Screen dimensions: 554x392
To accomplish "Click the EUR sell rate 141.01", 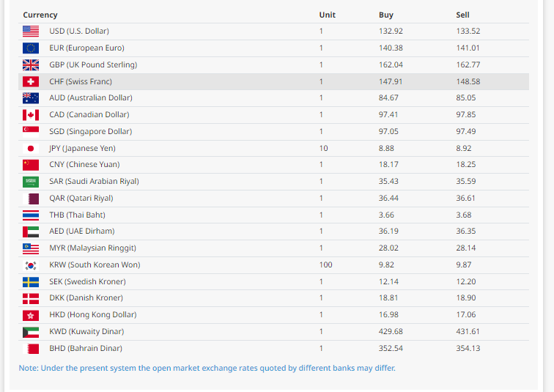I will coord(468,48).
